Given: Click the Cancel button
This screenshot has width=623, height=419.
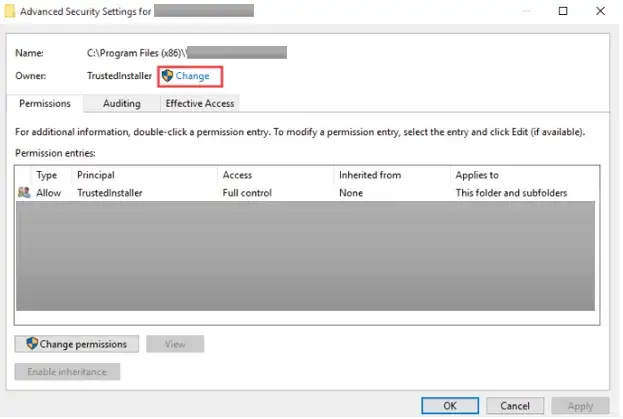Looking at the screenshot, I should click(515, 406).
